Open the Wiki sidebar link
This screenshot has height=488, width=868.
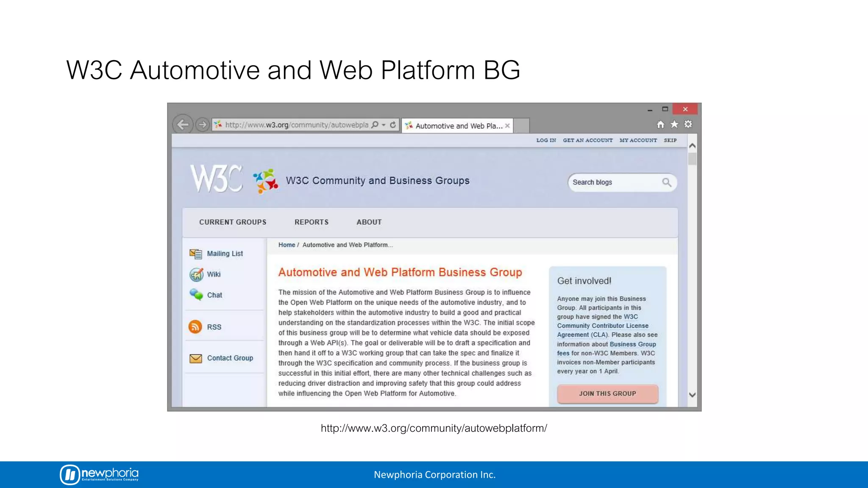pos(214,274)
